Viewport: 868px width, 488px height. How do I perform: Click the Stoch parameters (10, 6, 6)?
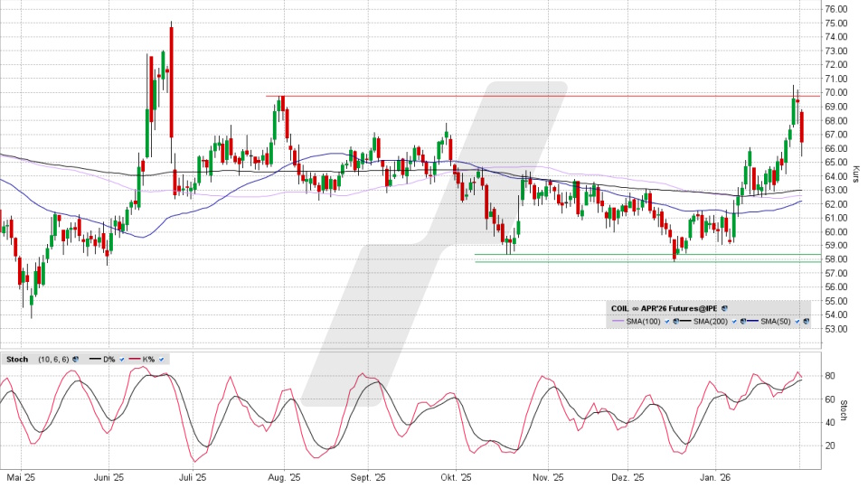click(x=52, y=359)
